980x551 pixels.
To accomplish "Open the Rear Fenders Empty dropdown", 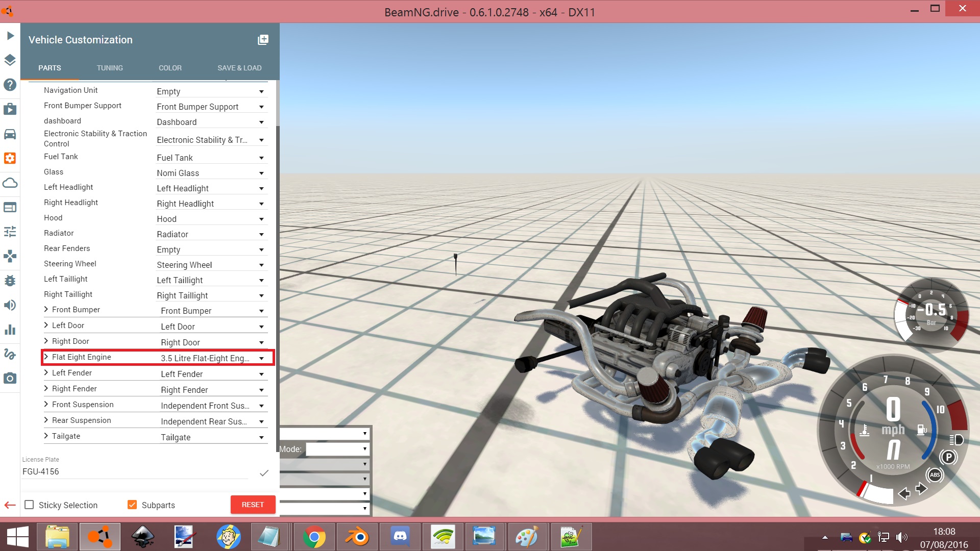I will pos(212,249).
